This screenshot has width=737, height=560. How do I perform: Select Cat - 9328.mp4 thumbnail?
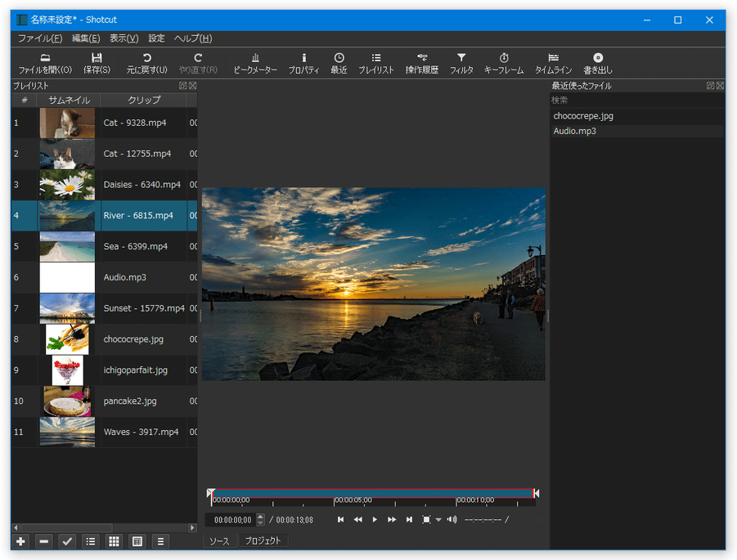(x=67, y=123)
